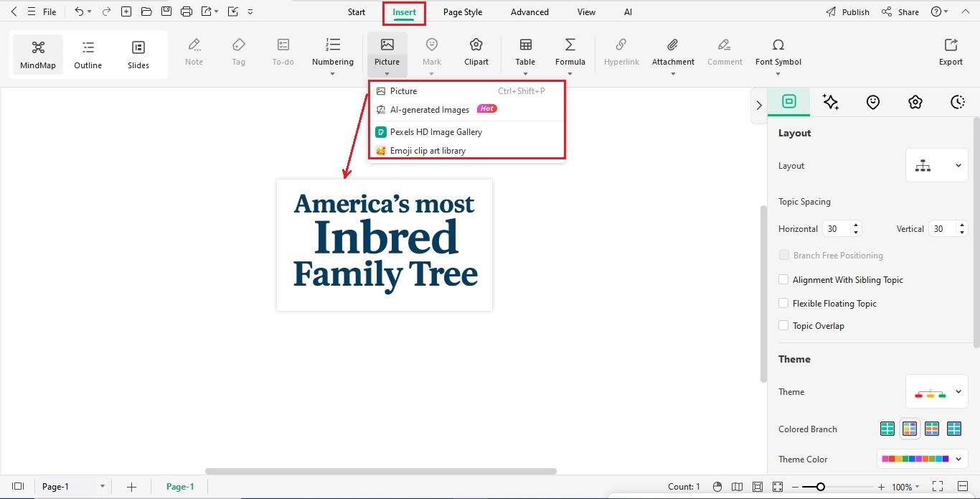Click the Open folder icon
This screenshot has height=499, width=980.
(146, 11)
